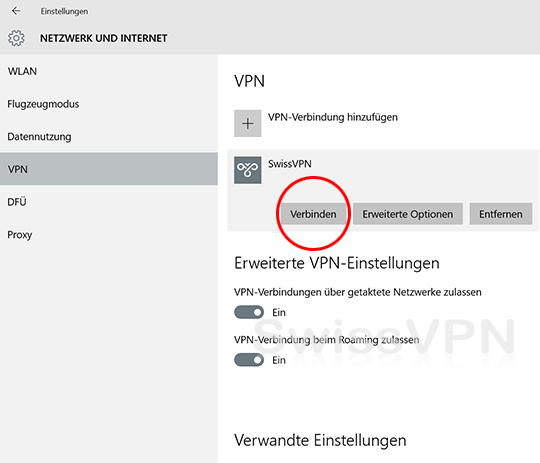Click the SwissVPN connection icon
Image resolution: width=540 pixels, height=463 pixels.
pyautogui.click(x=248, y=170)
